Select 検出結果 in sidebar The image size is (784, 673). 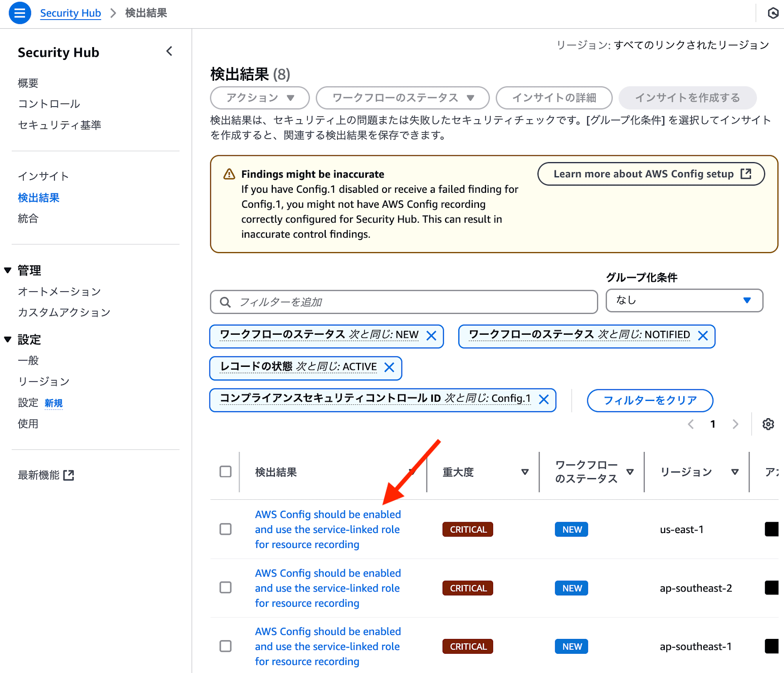(38, 198)
